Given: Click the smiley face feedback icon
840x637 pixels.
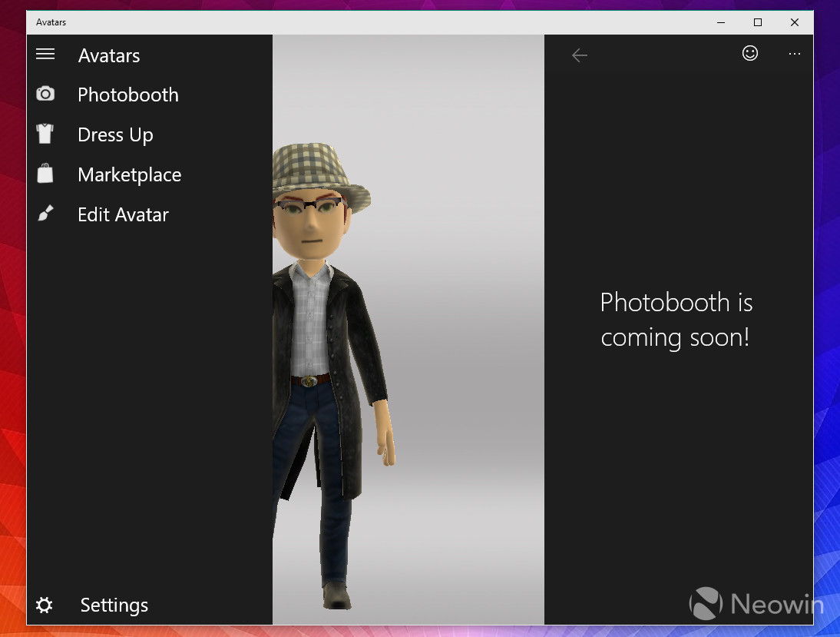Looking at the screenshot, I should (x=750, y=53).
